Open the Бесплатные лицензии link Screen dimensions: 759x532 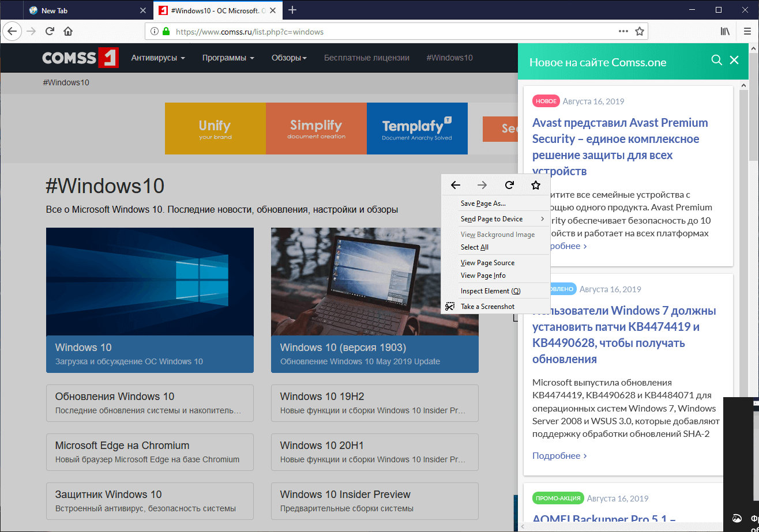click(367, 58)
